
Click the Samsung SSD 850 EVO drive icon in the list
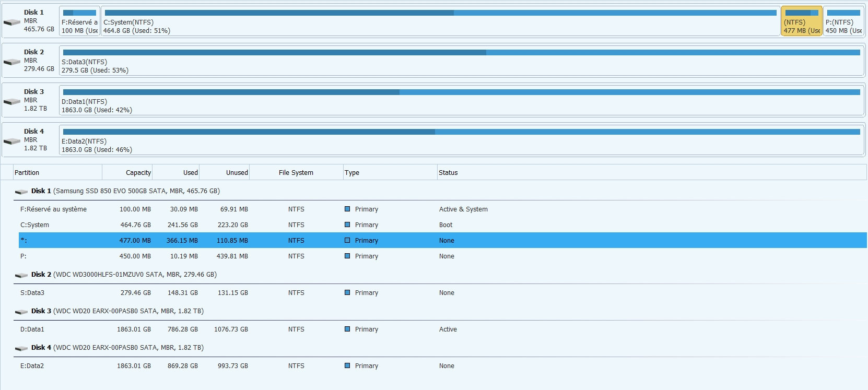pos(21,192)
